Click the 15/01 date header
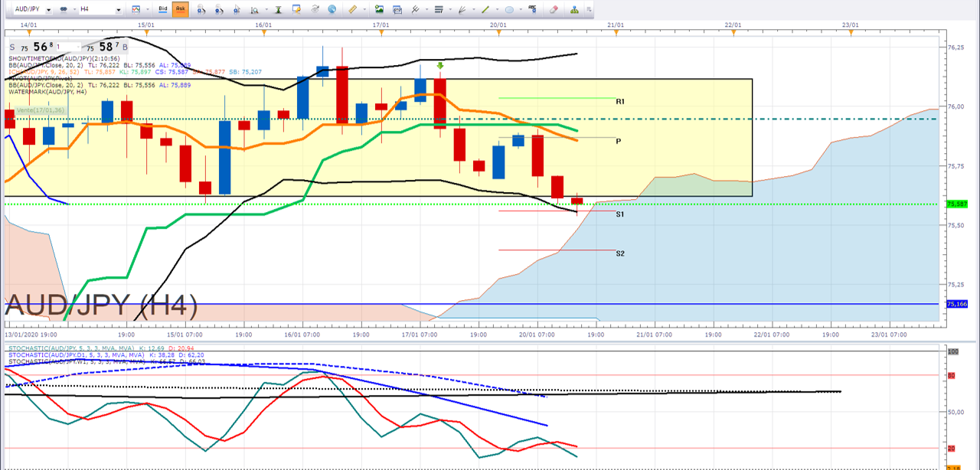The width and height of the screenshot is (980, 470). (146, 24)
